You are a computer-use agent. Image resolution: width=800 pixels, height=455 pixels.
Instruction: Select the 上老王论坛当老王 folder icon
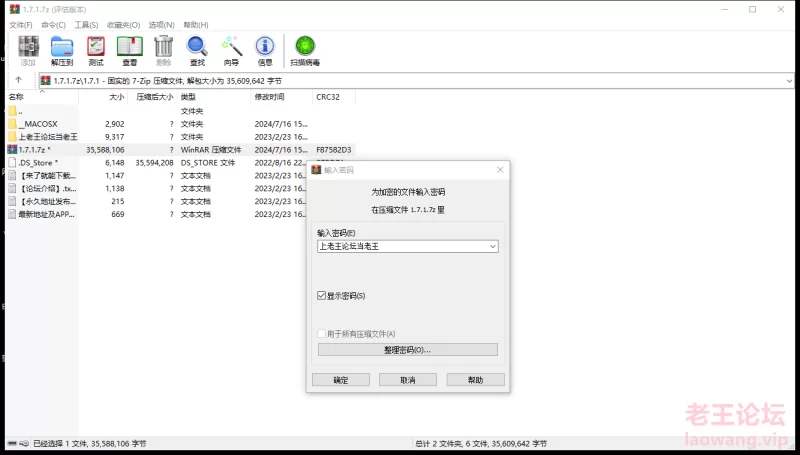tap(12, 137)
